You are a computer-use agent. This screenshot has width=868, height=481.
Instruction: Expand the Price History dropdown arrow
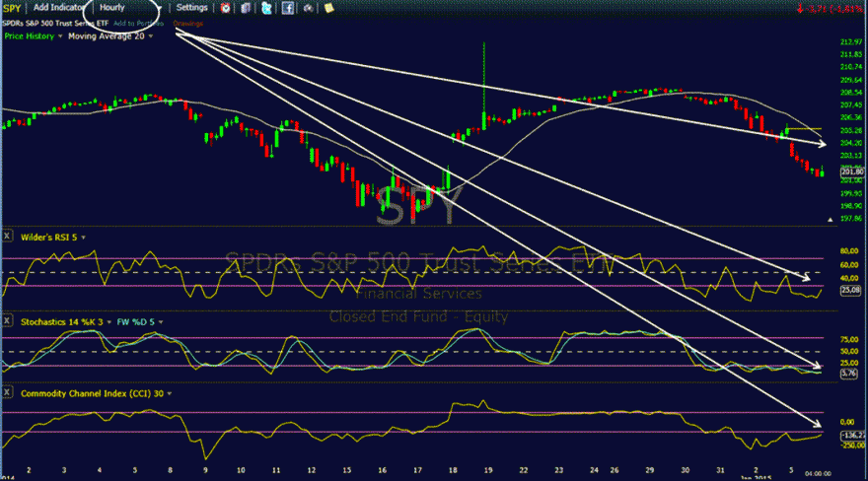point(60,36)
